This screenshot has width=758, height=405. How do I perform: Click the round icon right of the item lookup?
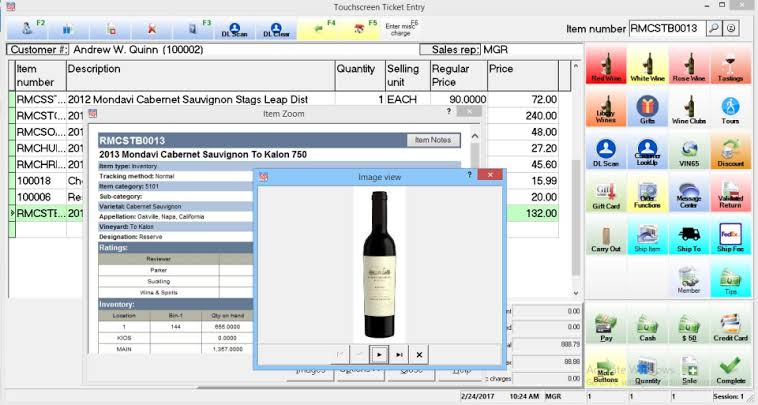[x=731, y=29]
